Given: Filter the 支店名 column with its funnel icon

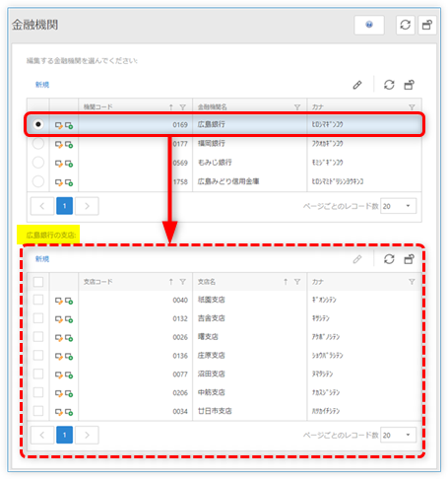Looking at the screenshot, I should tap(297, 282).
